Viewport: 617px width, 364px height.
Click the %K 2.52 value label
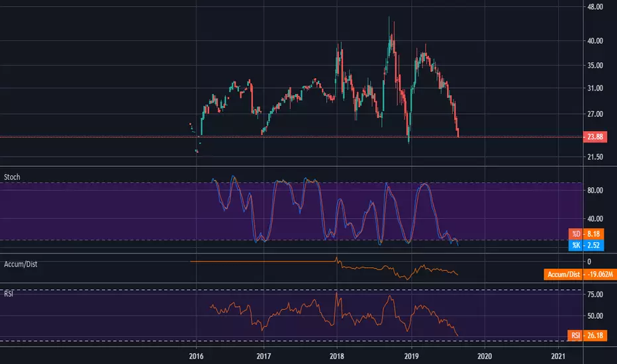[x=586, y=245]
